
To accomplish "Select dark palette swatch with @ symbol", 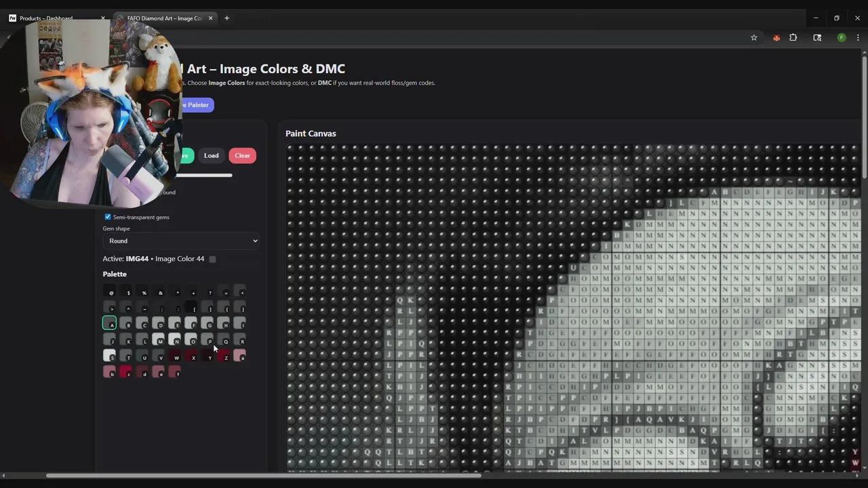I will (x=109, y=290).
